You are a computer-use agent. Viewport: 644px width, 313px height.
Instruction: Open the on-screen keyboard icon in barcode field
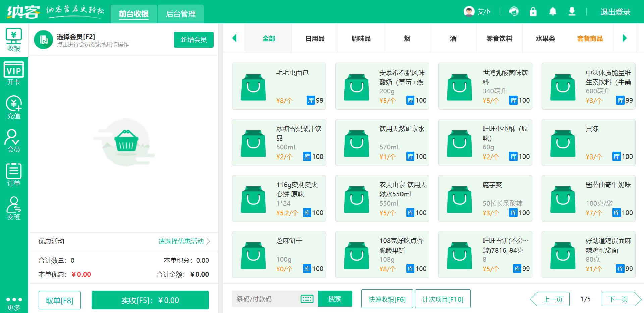pos(307,299)
